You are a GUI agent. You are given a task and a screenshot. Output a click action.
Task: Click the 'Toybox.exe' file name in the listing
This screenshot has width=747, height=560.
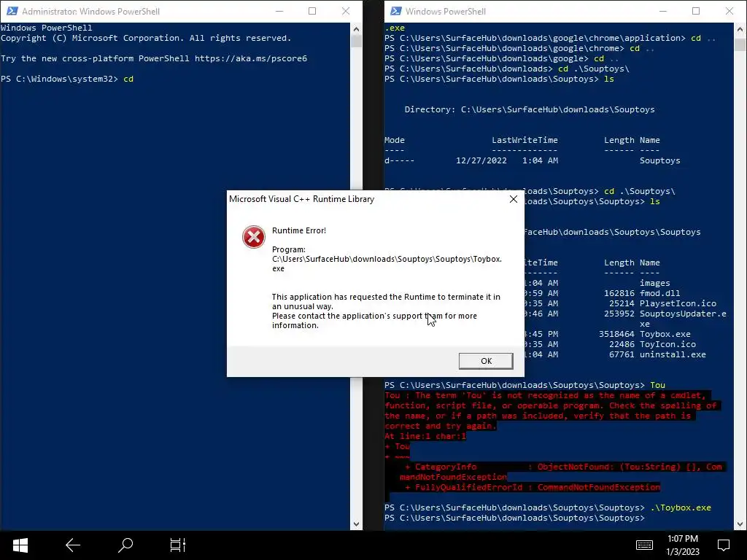[x=665, y=334]
